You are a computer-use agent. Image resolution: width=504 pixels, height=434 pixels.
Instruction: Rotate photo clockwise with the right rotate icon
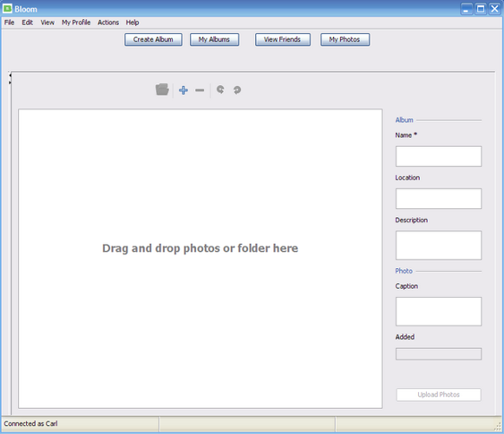237,90
